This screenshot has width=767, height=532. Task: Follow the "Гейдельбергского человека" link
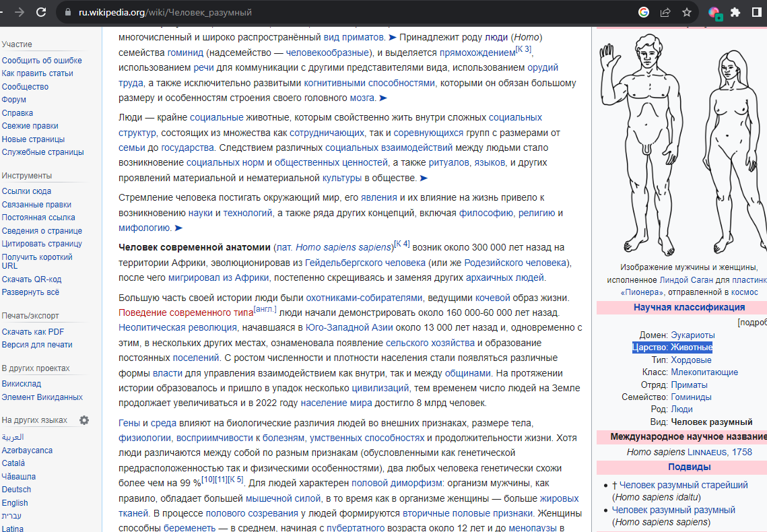365,263
